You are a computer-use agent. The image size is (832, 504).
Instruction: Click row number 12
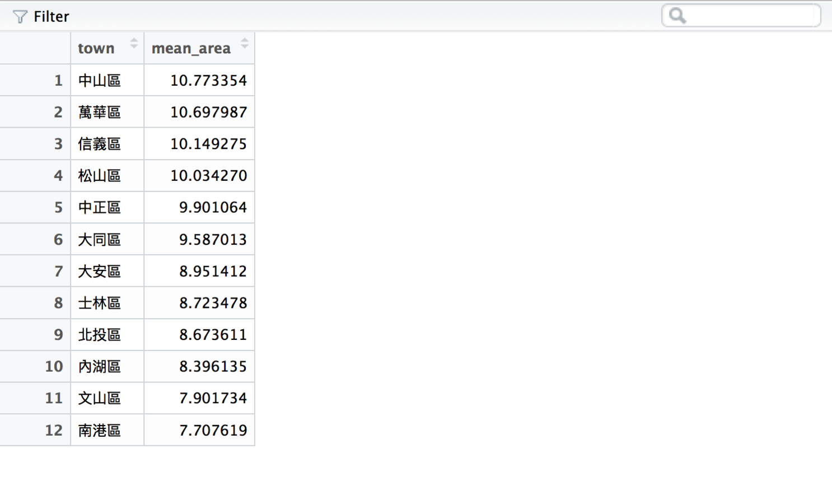tap(54, 430)
